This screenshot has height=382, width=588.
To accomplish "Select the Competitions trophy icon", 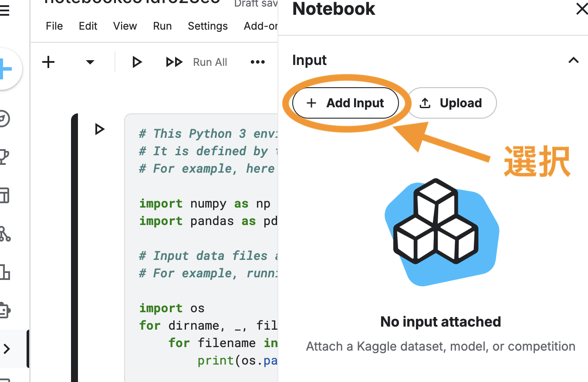I will pos(5,157).
